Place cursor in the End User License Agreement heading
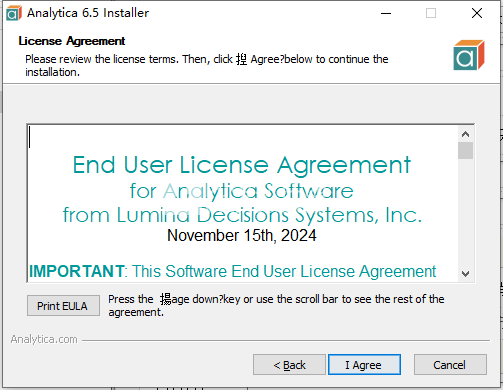 pos(242,165)
